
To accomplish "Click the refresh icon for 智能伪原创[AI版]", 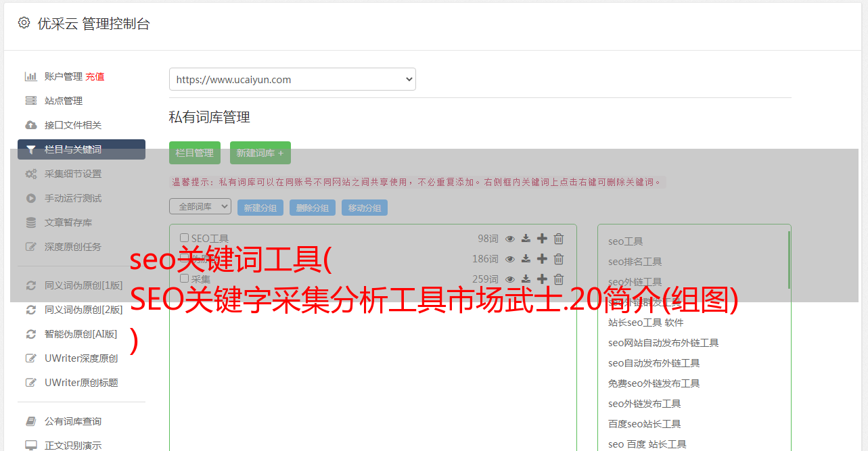I will (x=31, y=334).
